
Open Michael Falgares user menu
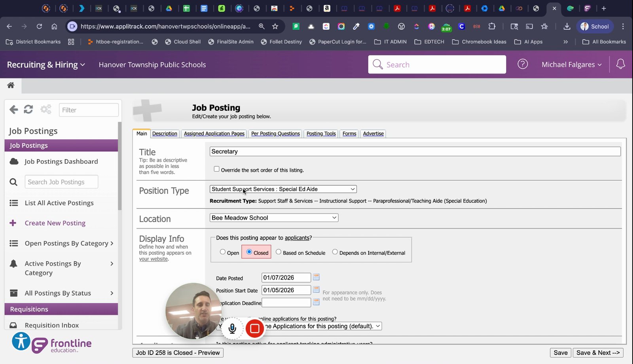(x=571, y=64)
